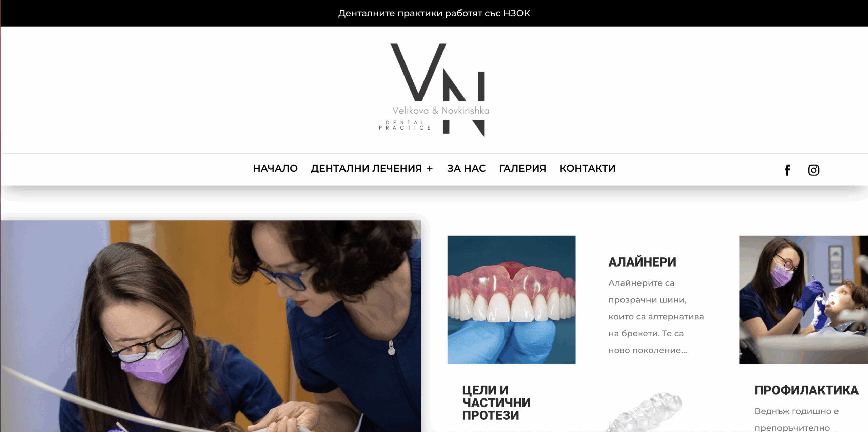The width and height of the screenshot is (868, 432).
Task: Open the ПРОФИЛАКТИКА heading link
Action: 806,390
